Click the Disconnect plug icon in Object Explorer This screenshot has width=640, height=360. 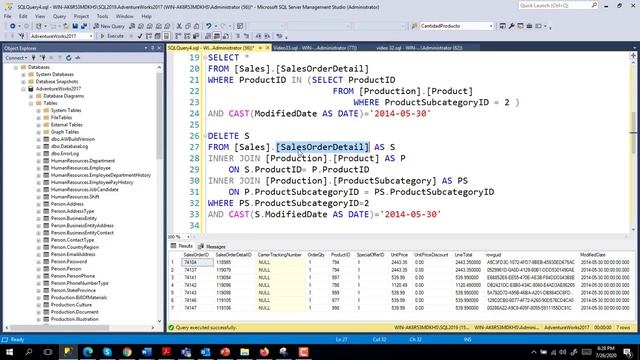pyautogui.click(x=42, y=58)
